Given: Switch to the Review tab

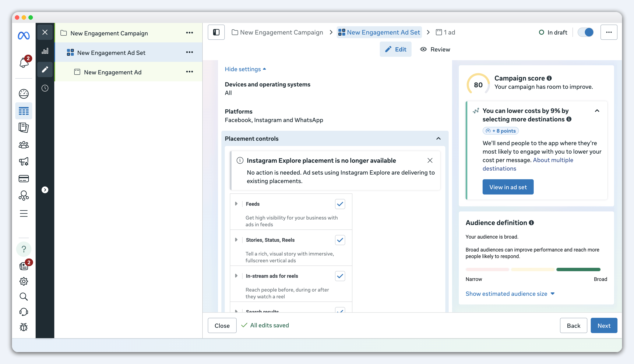Looking at the screenshot, I should 435,49.
